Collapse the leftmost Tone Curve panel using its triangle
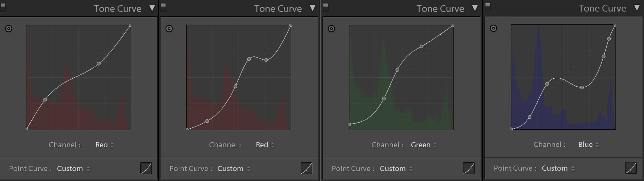This screenshot has height=181, width=644. click(x=152, y=8)
